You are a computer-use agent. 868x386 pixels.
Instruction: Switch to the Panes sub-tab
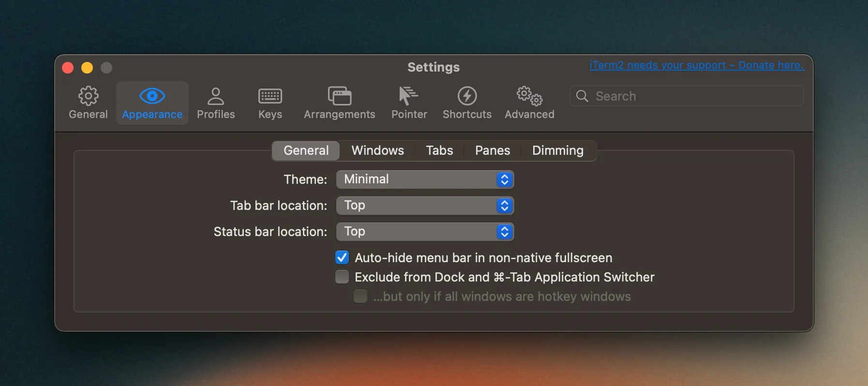(x=492, y=150)
